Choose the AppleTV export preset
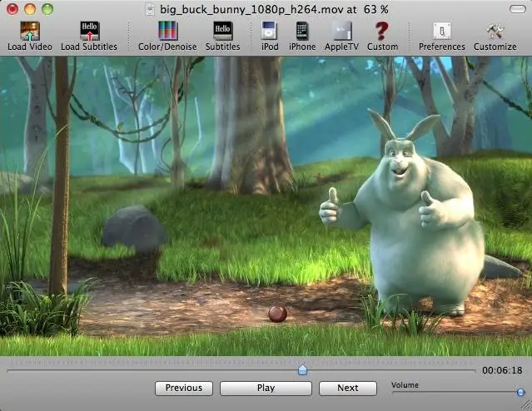The height and width of the screenshot is (411, 532). pyautogui.click(x=341, y=37)
